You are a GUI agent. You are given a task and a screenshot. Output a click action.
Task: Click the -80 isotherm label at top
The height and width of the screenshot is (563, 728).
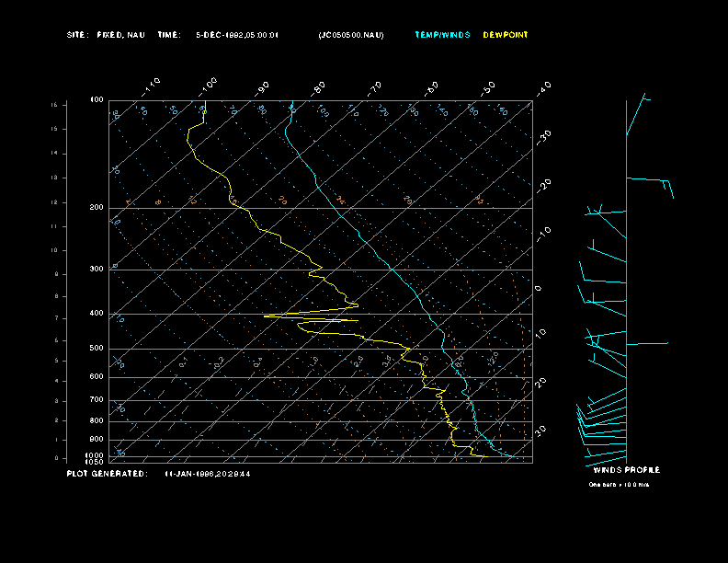pos(318,88)
